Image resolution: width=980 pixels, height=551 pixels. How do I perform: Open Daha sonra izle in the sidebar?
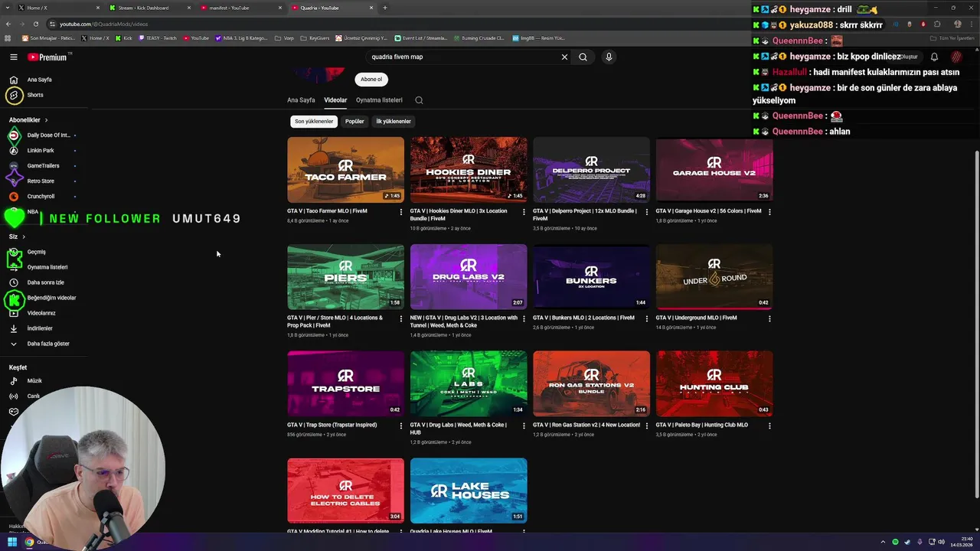click(x=46, y=282)
